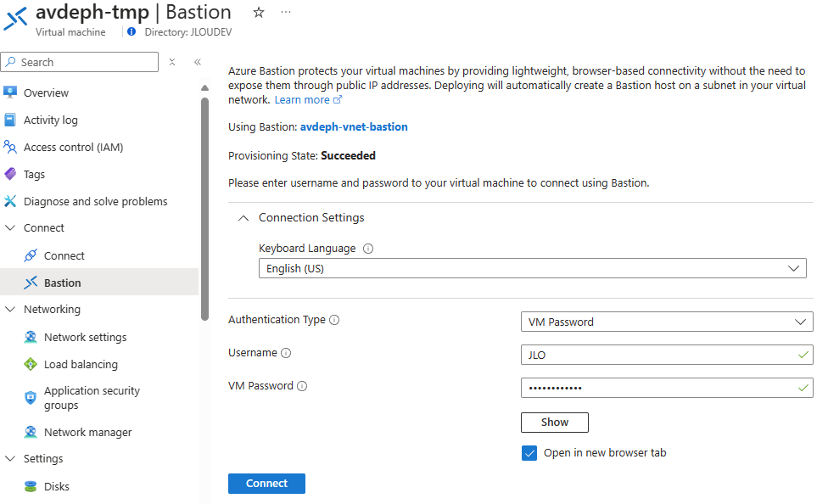
Task: Open the Keyboard Language dropdown
Action: coord(532,268)
